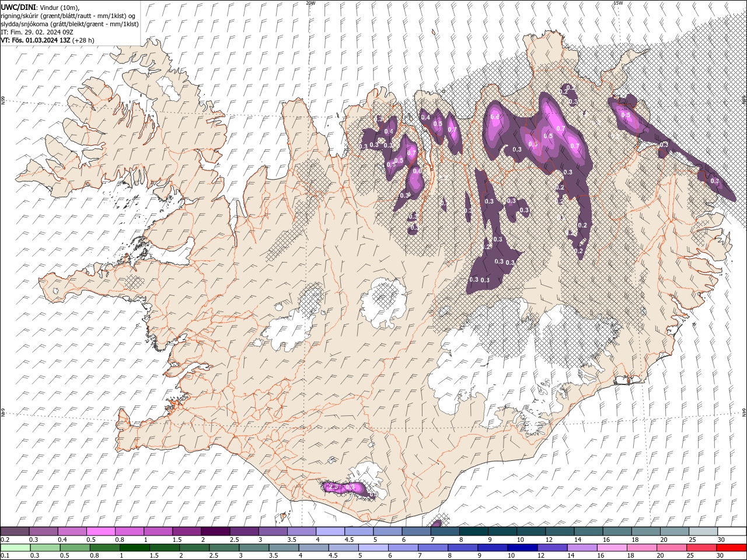Pick the bright red 30 swatch in lower legend
747x560 pixels.
point(731,548)
